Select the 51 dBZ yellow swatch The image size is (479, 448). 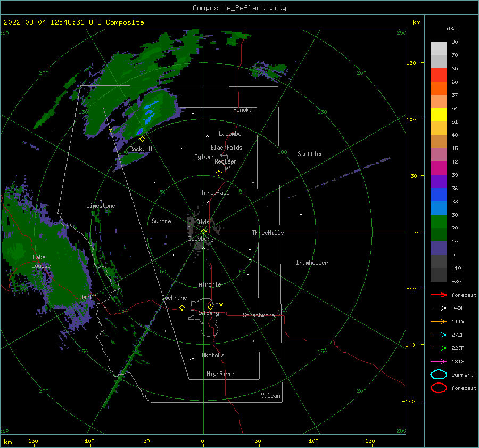click(x=439, y=115)
